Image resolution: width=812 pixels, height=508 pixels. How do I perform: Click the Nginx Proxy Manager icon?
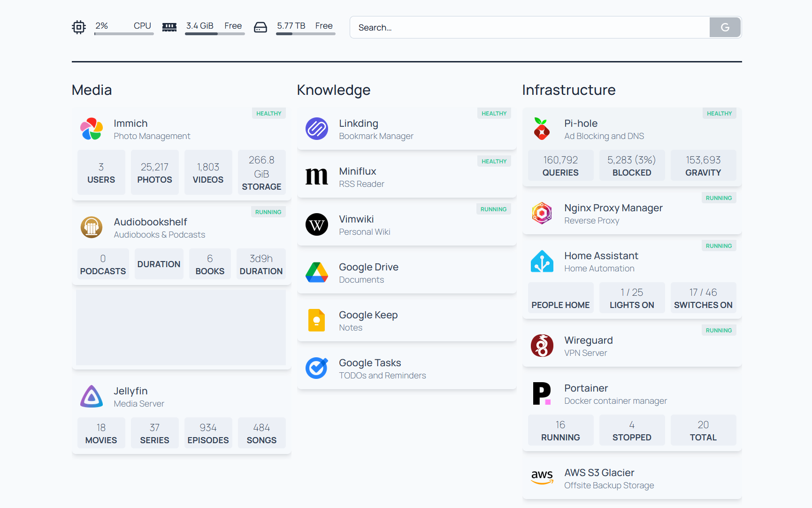(542, 214)
